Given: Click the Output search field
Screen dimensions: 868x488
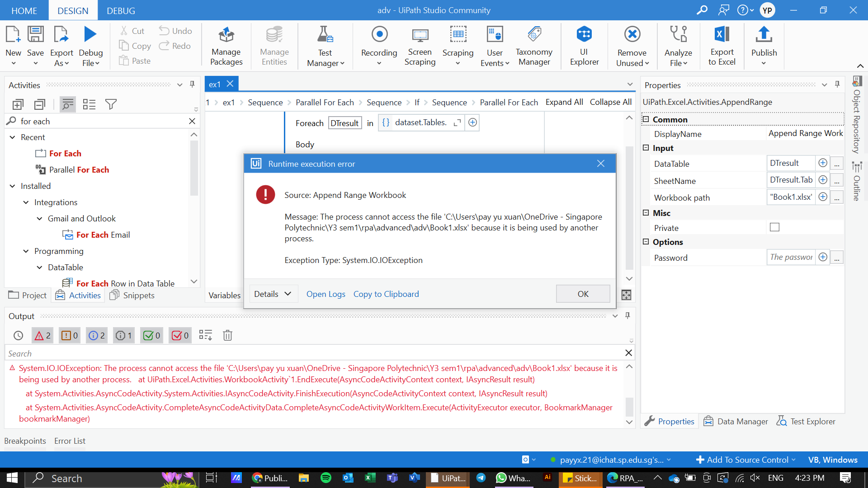Looking at the screenshot, I should tap(314, 353).
